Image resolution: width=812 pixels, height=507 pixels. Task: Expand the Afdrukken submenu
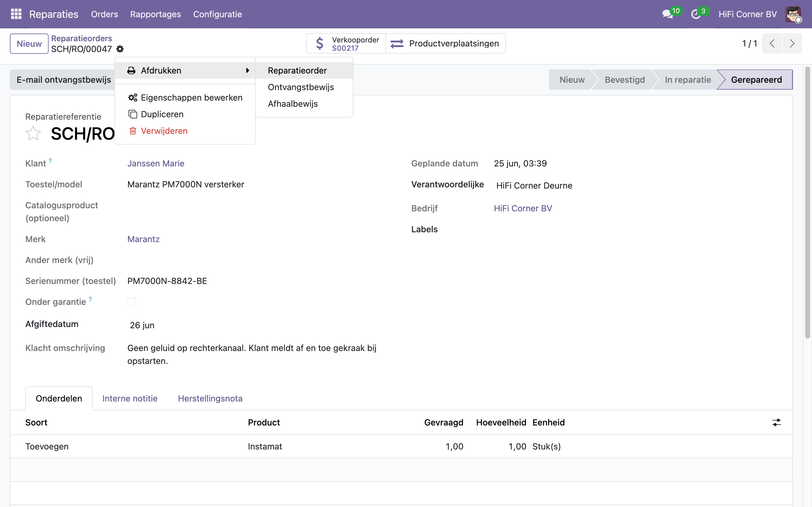click(x=185, y=70)
